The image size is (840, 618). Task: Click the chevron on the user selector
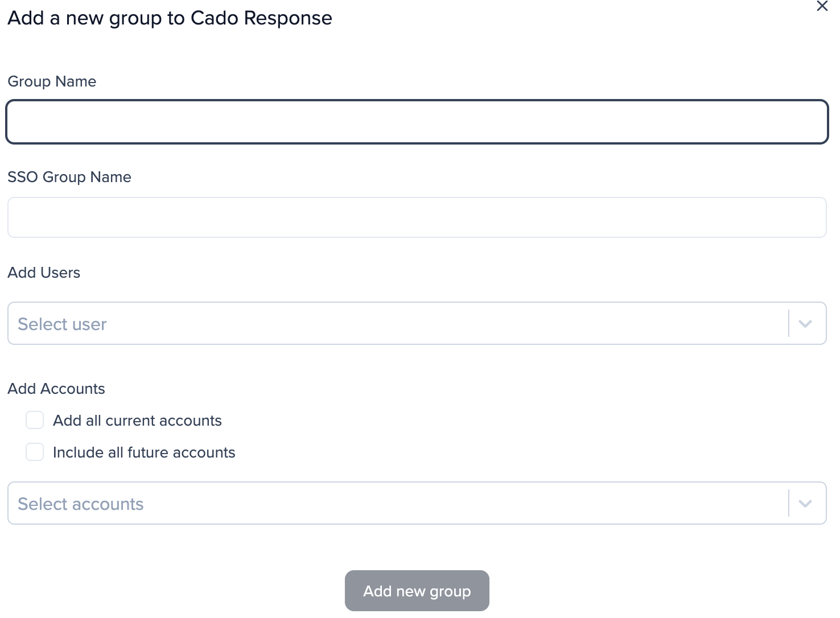coord(805,323)
